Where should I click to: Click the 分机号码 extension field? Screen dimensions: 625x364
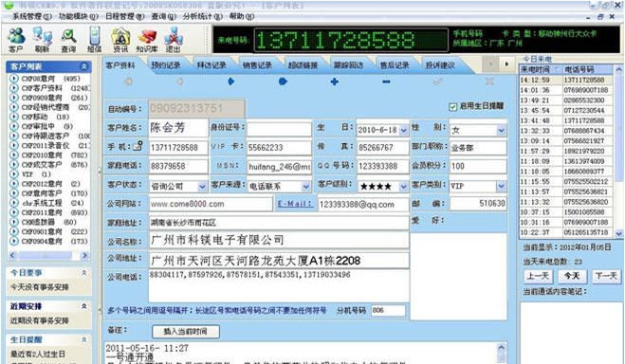(x=388, y=310)
